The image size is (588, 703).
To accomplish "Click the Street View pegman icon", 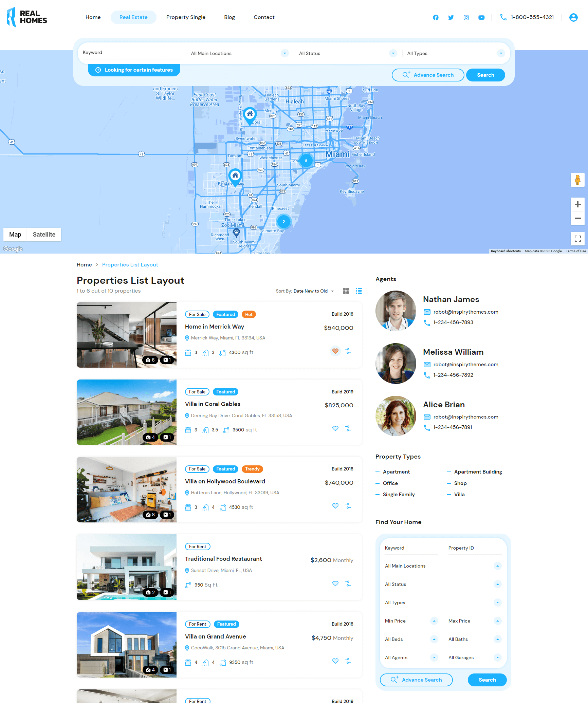I will click(577, 180).
